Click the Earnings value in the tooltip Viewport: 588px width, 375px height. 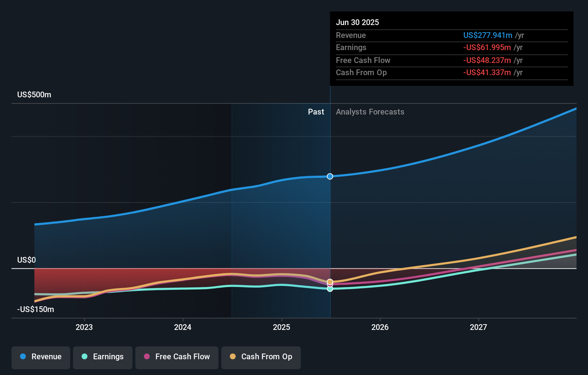(x=487, y=47)
